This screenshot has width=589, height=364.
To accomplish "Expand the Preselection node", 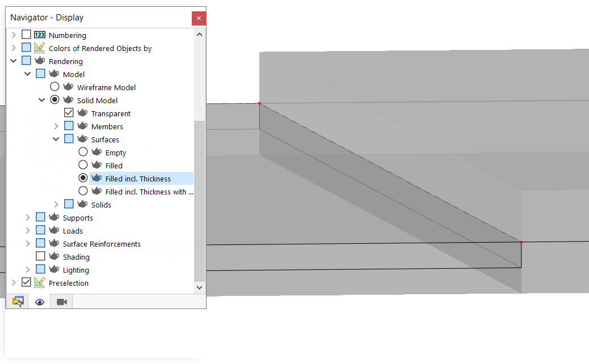I will click(x=14, y=282).
